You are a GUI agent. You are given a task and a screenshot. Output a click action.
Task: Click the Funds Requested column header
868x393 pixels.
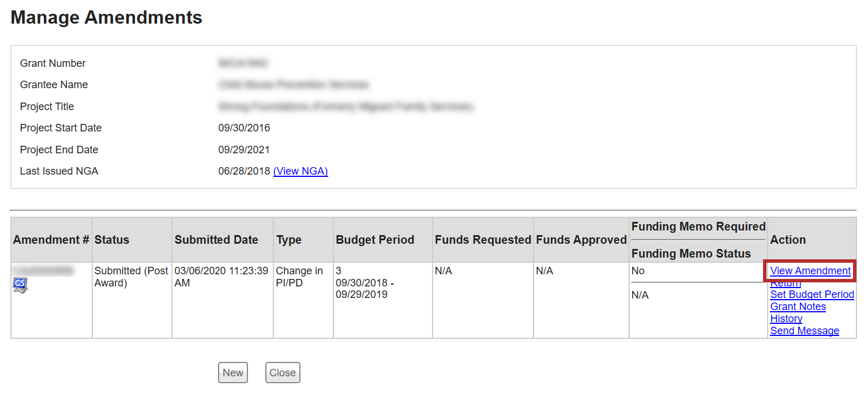pyautogui.click(x=483, y=240)
